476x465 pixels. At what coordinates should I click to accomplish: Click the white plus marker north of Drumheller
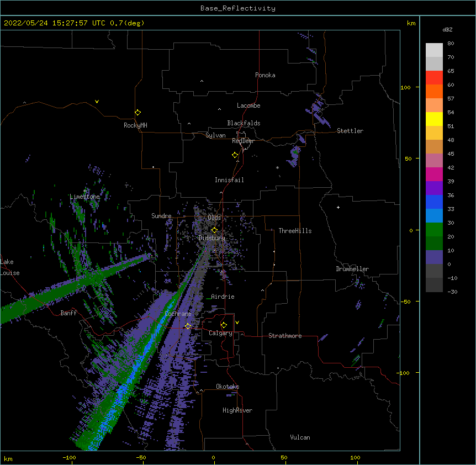[338, 207]
